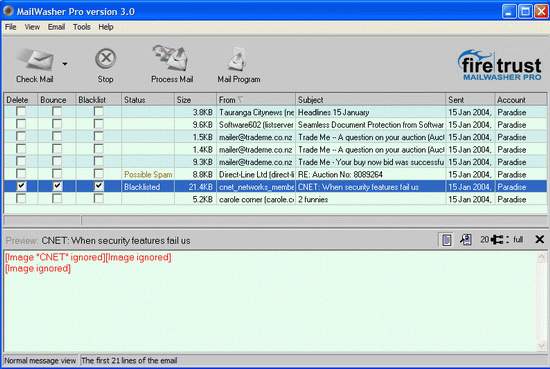Sort by the Subject column header
The width and height of the screenshot is (550, 369).
(x=370, y=100)
